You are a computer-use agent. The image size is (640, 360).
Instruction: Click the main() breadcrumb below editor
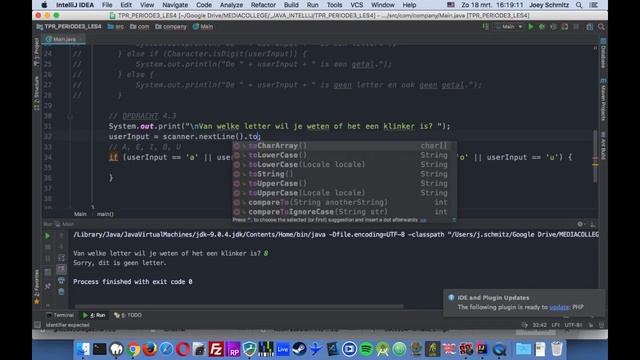point(105,214)
